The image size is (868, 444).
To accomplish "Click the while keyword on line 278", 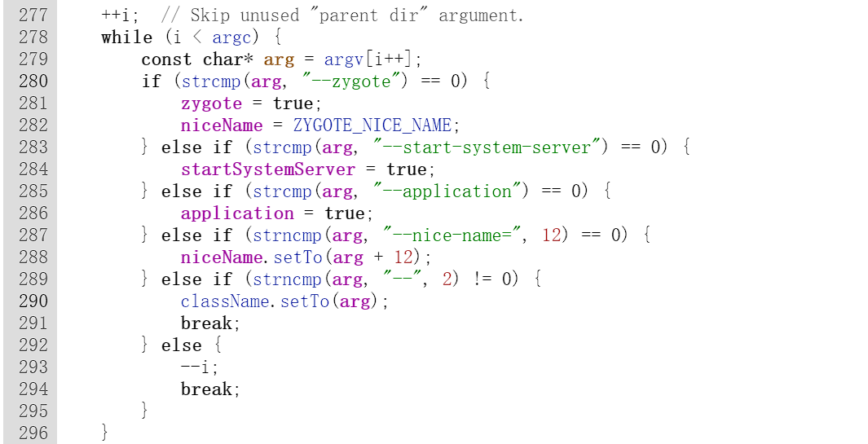I will pos(126,37).
